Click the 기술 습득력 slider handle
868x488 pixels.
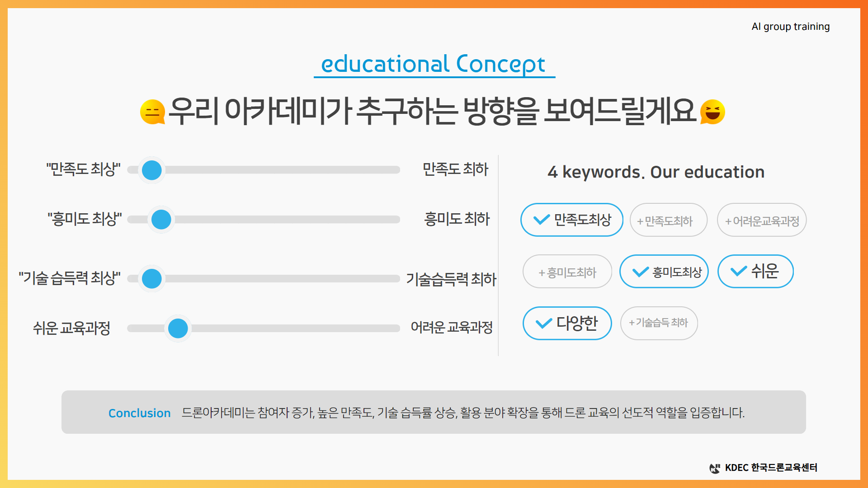(x=152, y=279)
